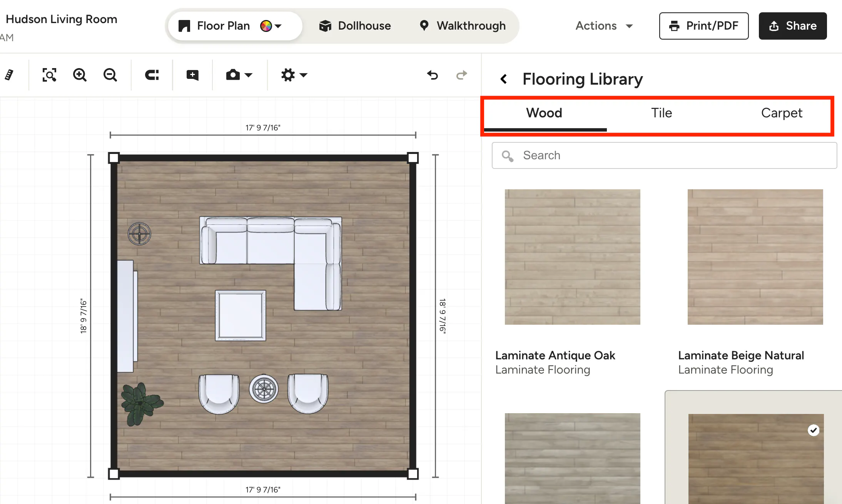Select the Carpet flooring tab

pos(782,113)
